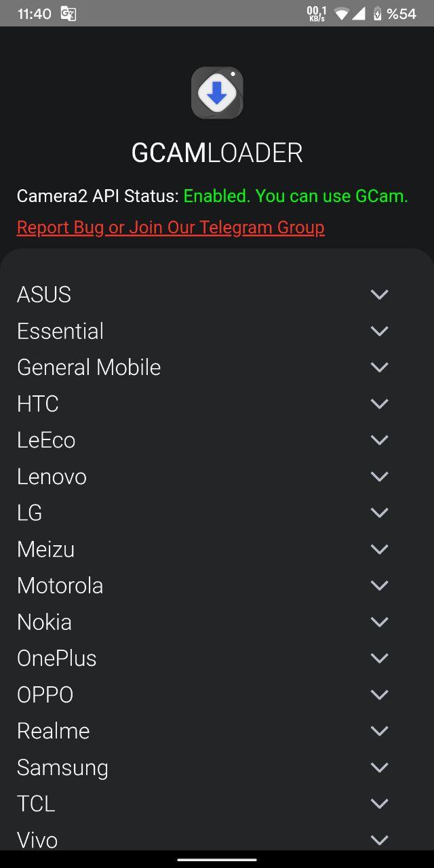Select the Motorola brand entry
Screen dimensions: 434x868
pos(217,586)
